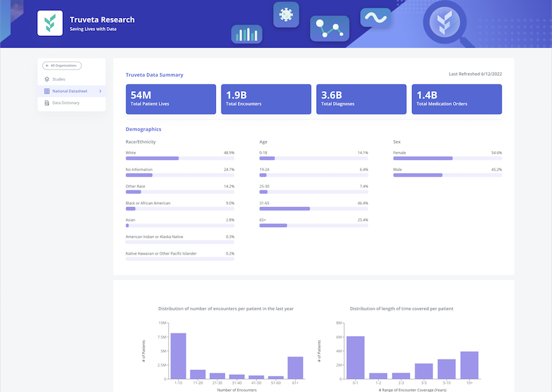The height and width of the screenshot is (392, 552).
Task: Click the 11-20 encounters bar
Action: coord(198,374)
